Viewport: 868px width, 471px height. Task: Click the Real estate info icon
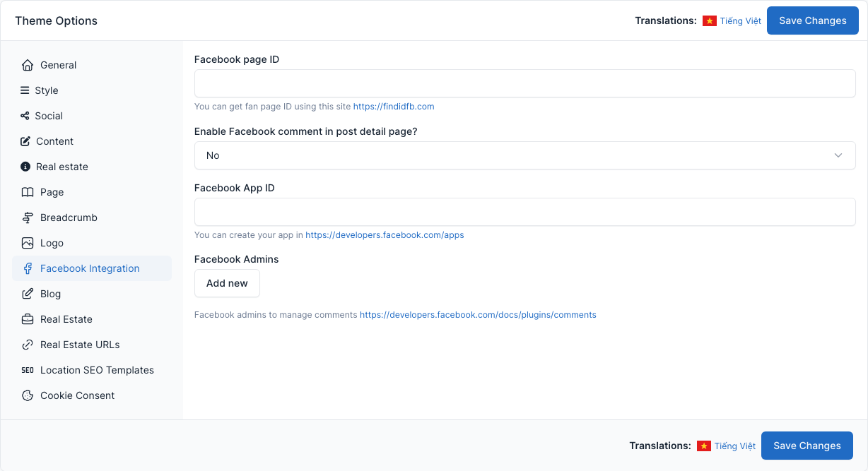click(x=25, y=167)
